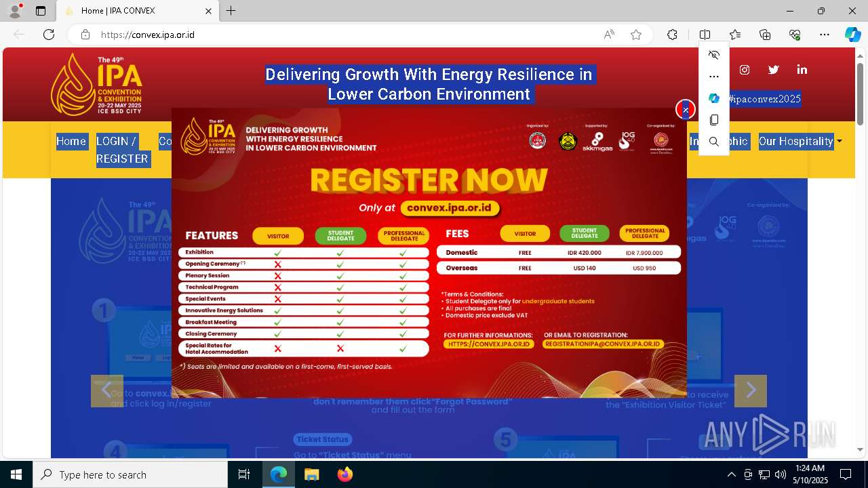Go to Home menu item
The width and height of the screenshot is (868, 488).
[x=71, y=141]
